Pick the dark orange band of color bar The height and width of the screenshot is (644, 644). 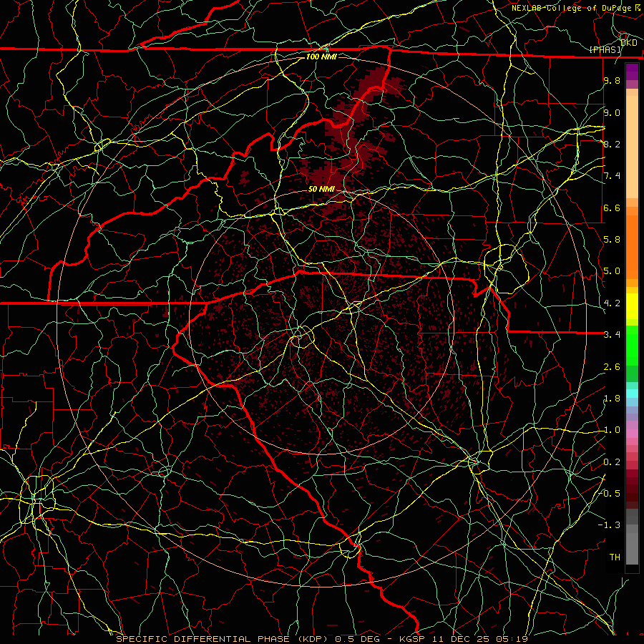pos(632,248)
